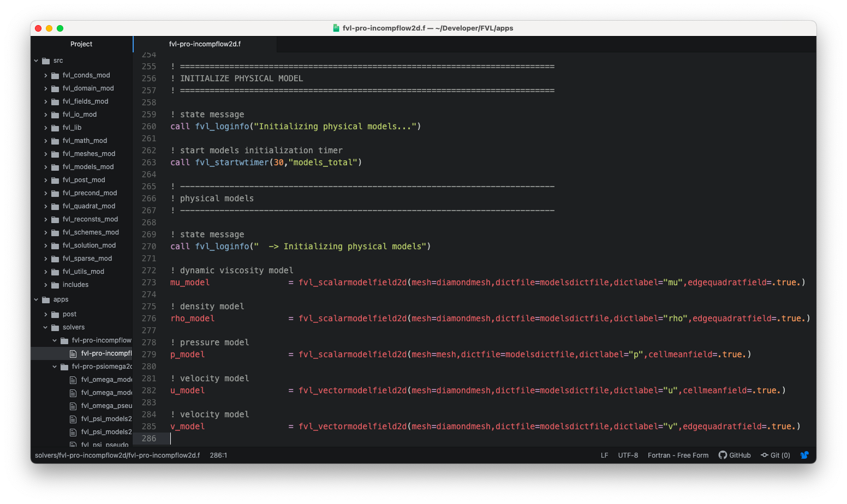Screen dimensions: 847x504
Task: Expand the post folder in apps
Action: [x=46, y=314]
